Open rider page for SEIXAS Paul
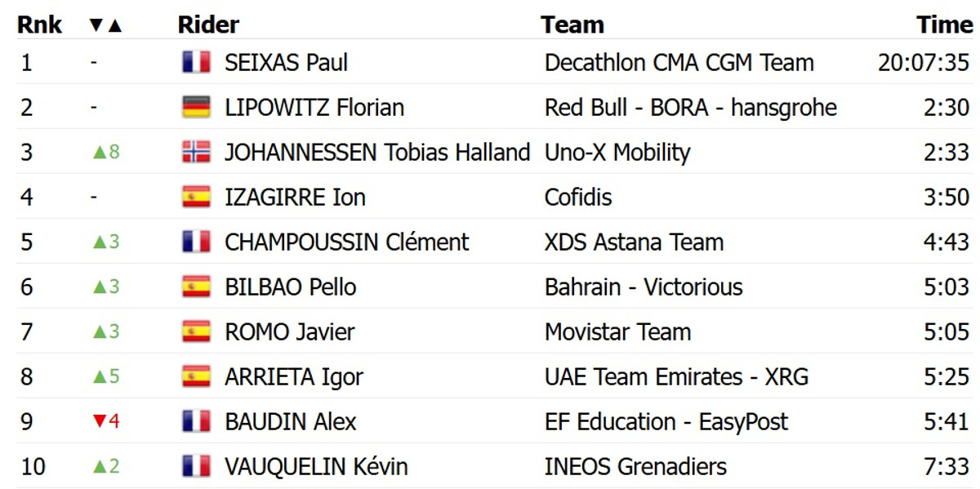Image resolution: width=980 pixels, height=489 pixels. click(x=286, y=63)
